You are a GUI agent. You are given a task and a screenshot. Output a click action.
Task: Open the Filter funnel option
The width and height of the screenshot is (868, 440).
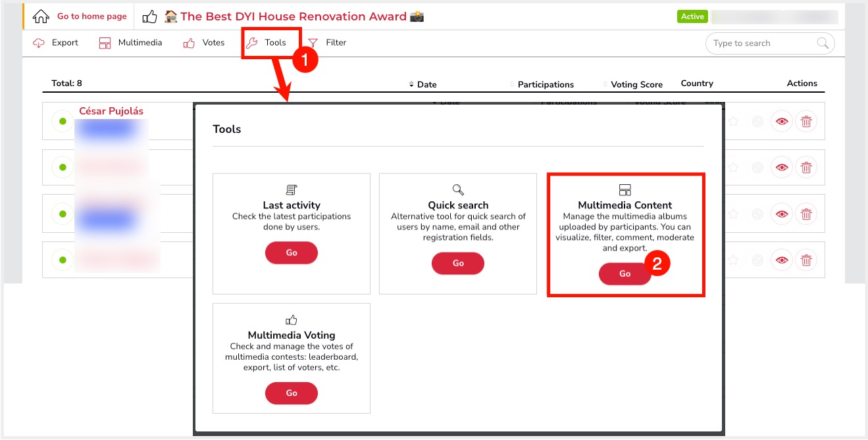327,43
